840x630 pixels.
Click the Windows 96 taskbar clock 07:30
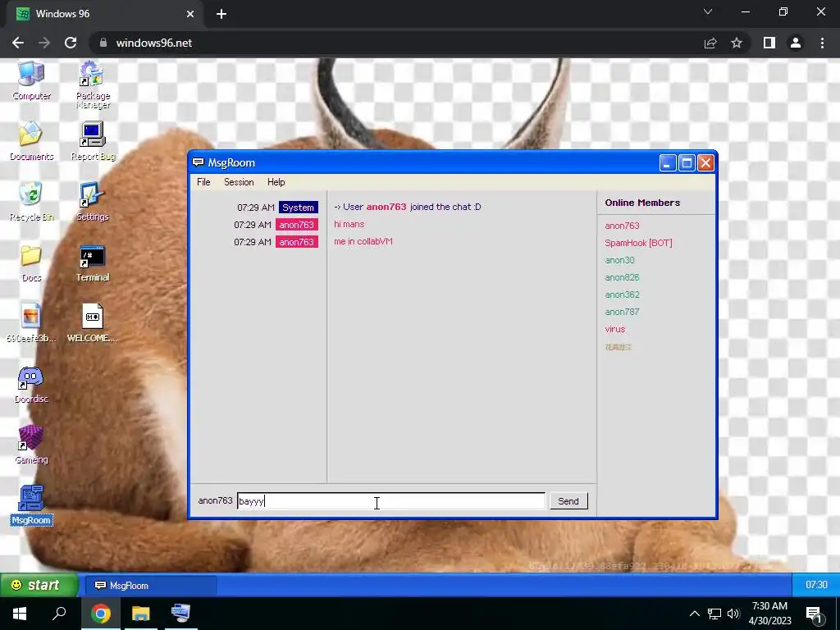(x=816, y=584)
